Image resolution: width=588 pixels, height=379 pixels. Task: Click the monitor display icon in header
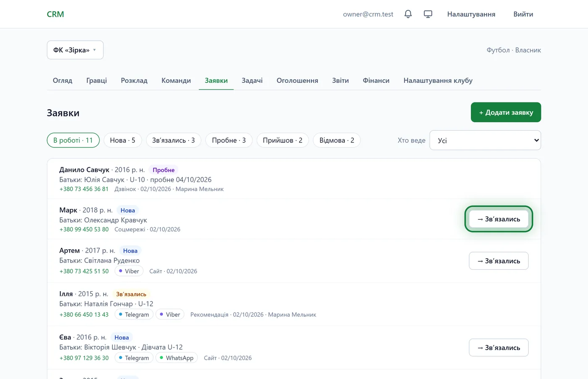click(x=428, y=14)
